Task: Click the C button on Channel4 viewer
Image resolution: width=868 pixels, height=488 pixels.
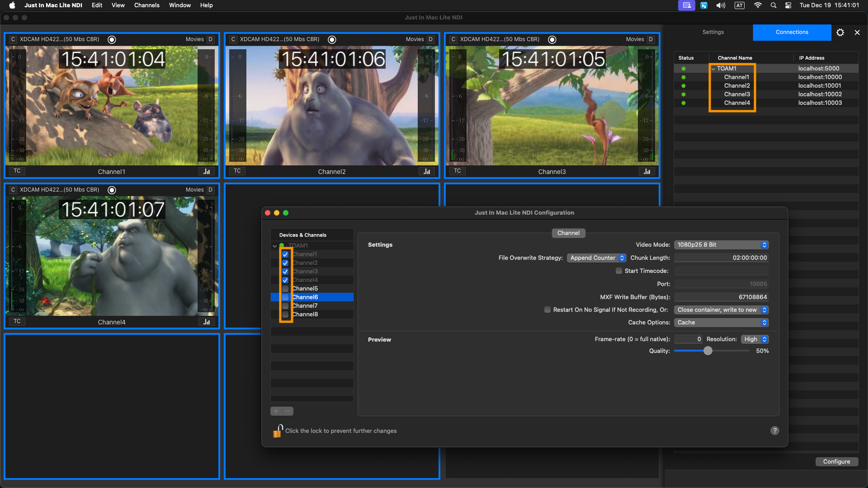Action: pyautogui.click(x=13, y=190)
